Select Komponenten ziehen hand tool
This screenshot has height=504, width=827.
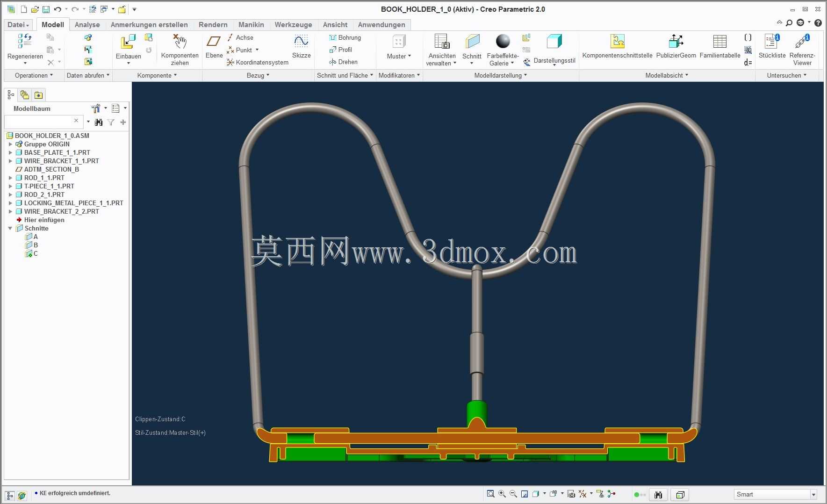(x=180, y=42)
